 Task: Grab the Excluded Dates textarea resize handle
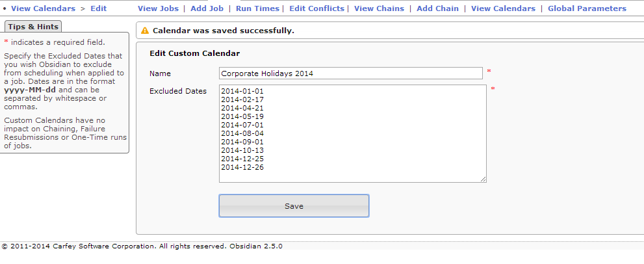click(483, 179)
